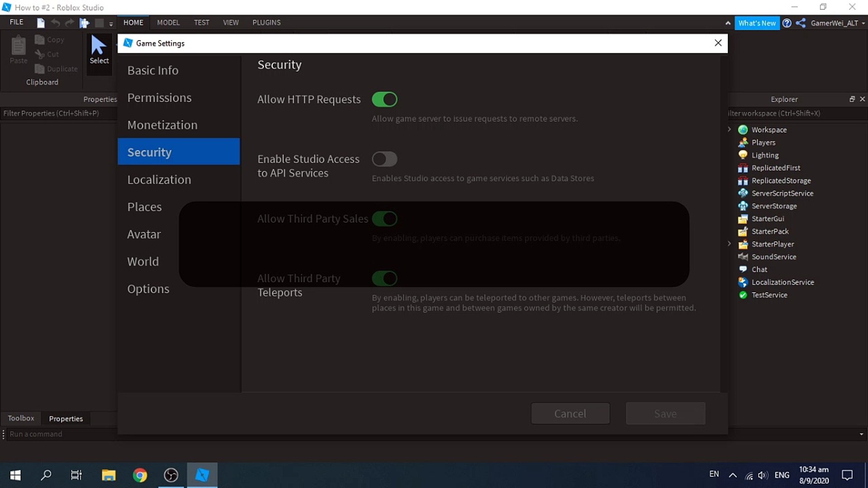The width and height of the screenshot is (868, 488).
Task: Switch to the MODEL ribbon tab
Action: (168, 23)
